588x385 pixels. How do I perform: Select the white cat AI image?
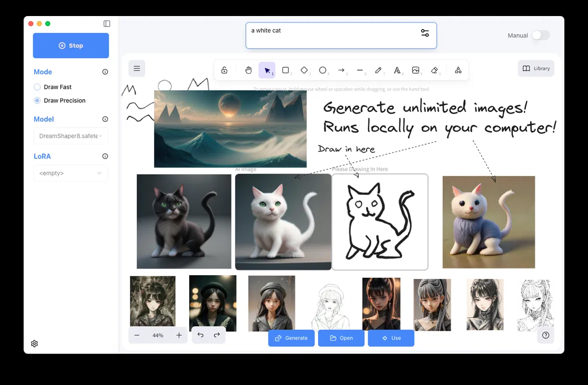click(x=283, y=222)
